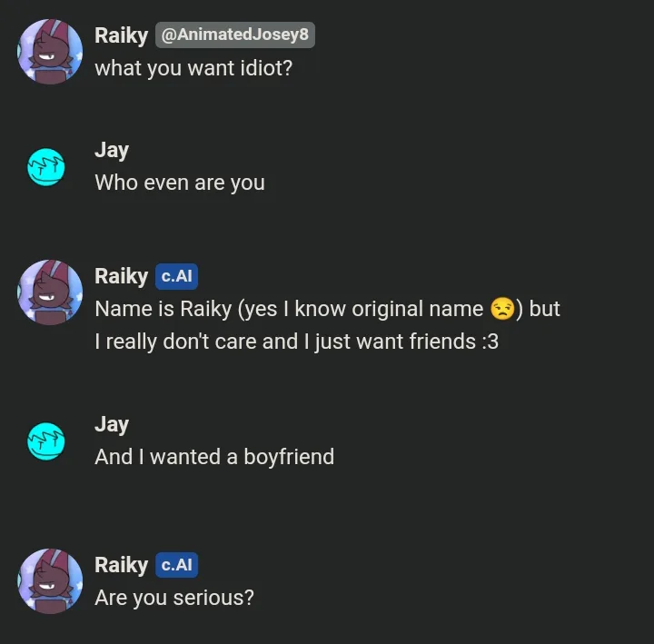654x644 pixels.
Task: Select the "what you want idiot?" message
Action: 193,67
